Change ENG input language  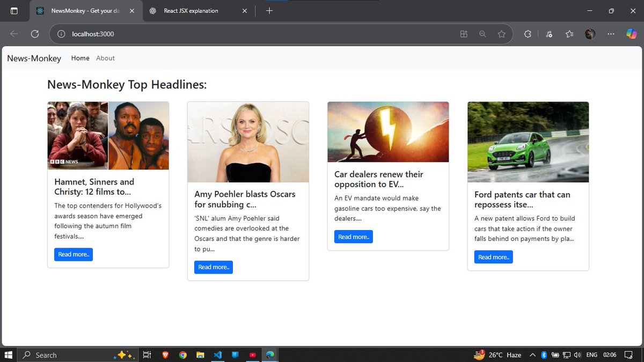pyautogui.click(x=592, y=355)
